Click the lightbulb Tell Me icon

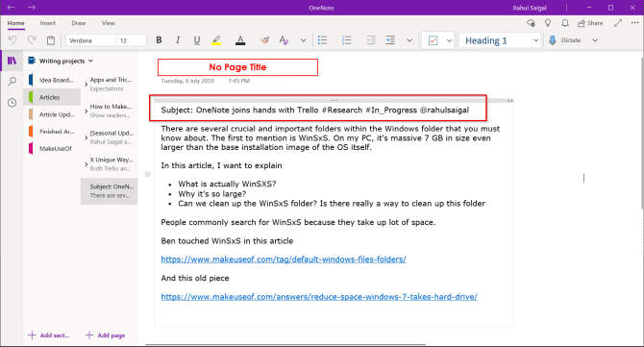pyautogui.click(x=548, y=23)
